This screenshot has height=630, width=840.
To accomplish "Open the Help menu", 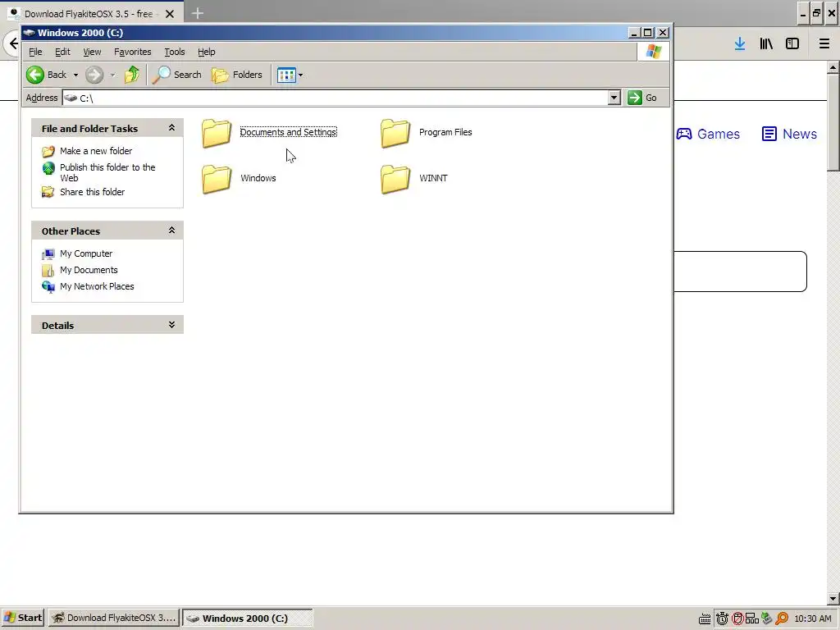I will click(206, 52).
